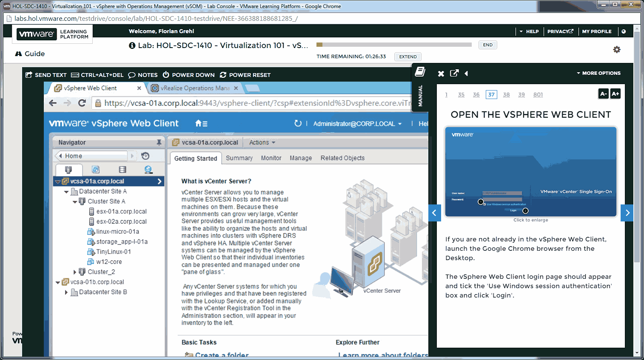Open the manual guide book icon

click(420, 71)
